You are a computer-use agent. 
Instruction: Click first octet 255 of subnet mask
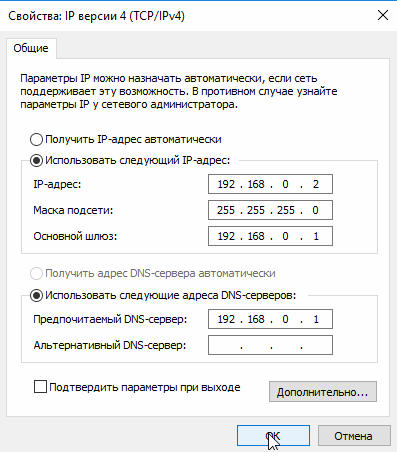[226, 210]
